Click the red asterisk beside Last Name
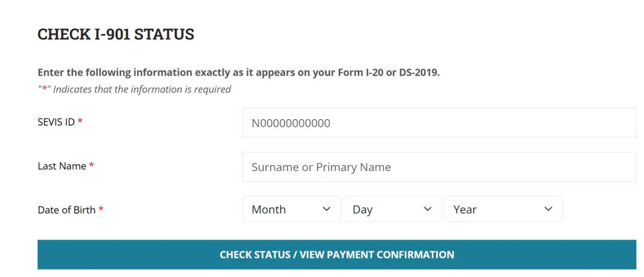 point(91,166)
